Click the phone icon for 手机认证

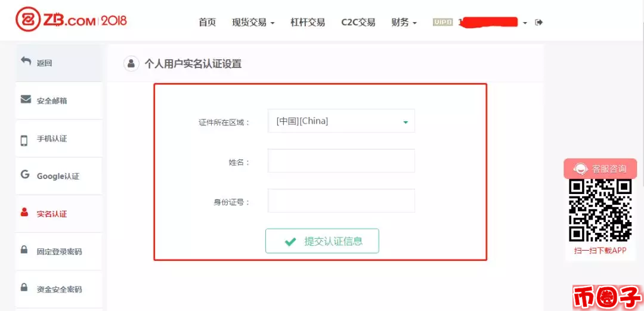click(24, 140)
